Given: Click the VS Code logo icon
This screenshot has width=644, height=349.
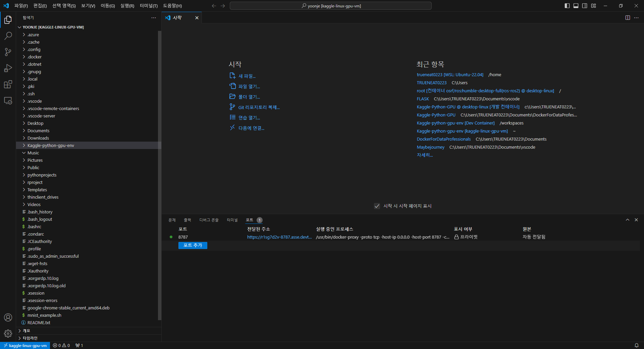Looking at the screenshot, I should coord(6,6).
